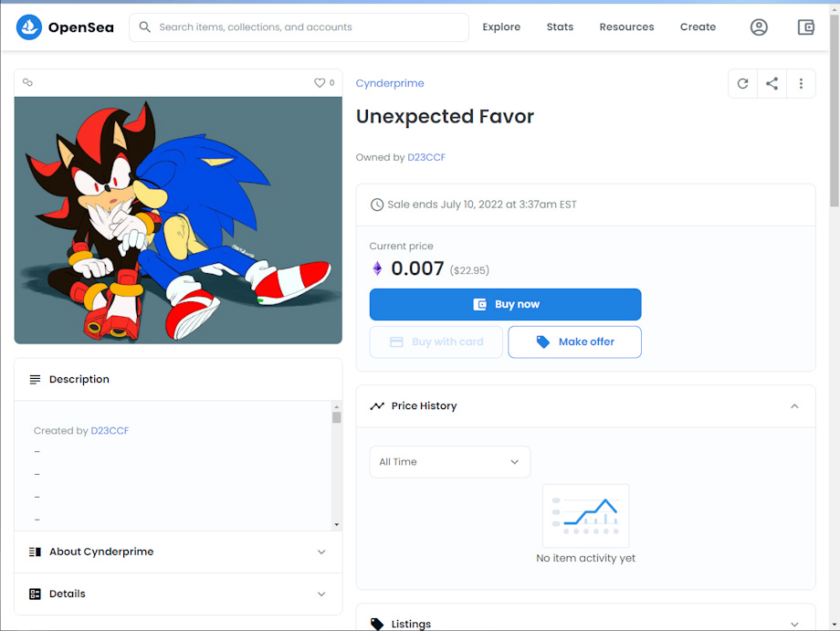Open the wallet icon in header
Viewport: 840px width, 631px height.
805,27
